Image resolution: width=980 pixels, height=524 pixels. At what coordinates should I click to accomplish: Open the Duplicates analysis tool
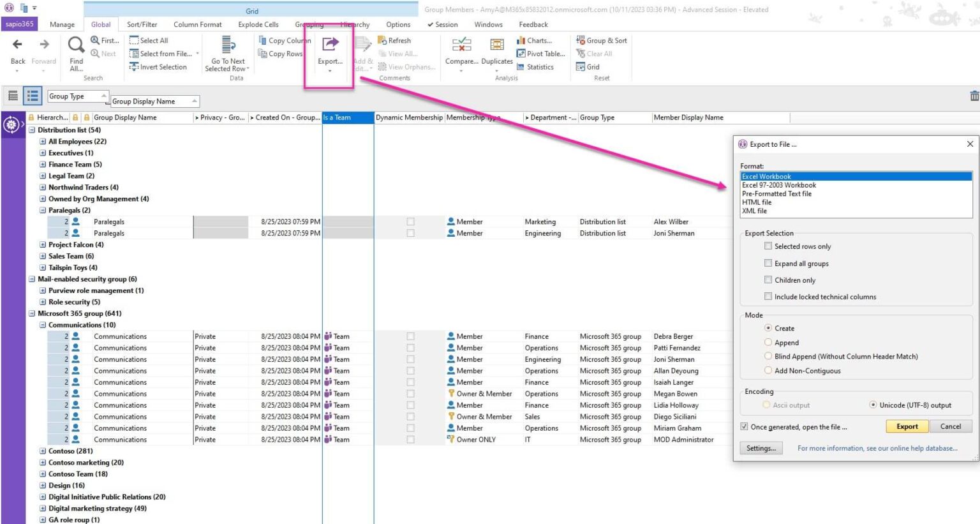pyautogui.click(x=496, y=44)
